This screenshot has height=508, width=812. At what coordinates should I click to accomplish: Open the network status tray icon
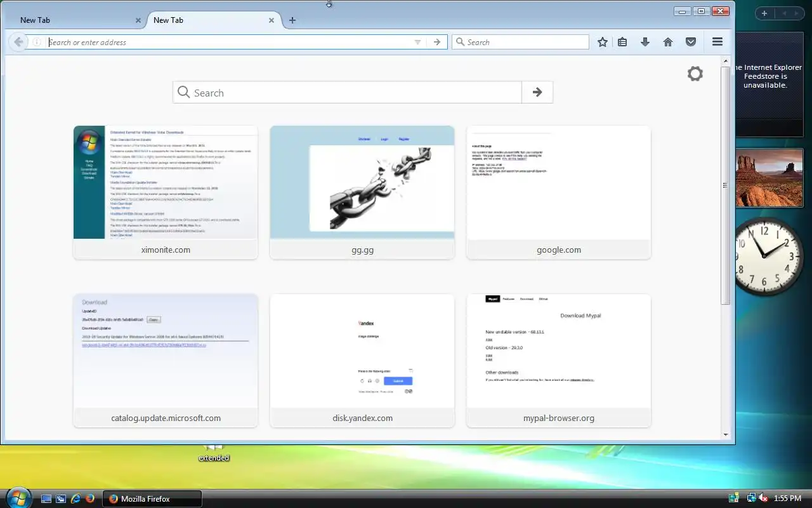click(751, 498)
